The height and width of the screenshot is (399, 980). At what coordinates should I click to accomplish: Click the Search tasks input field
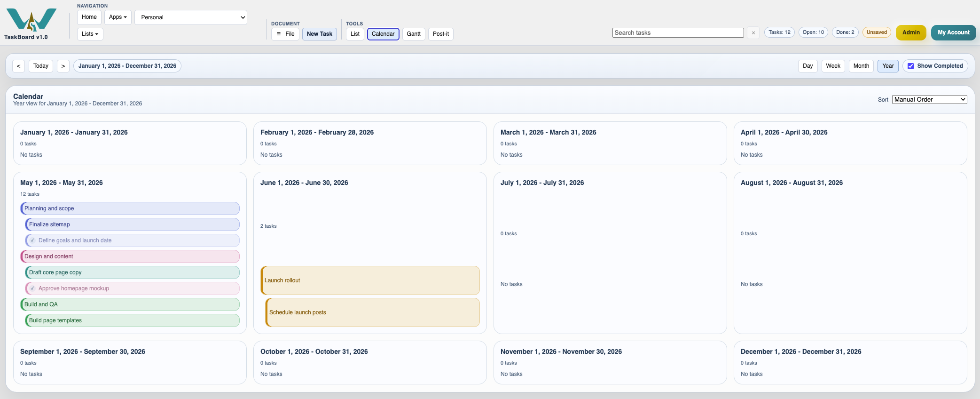(678, 33)
